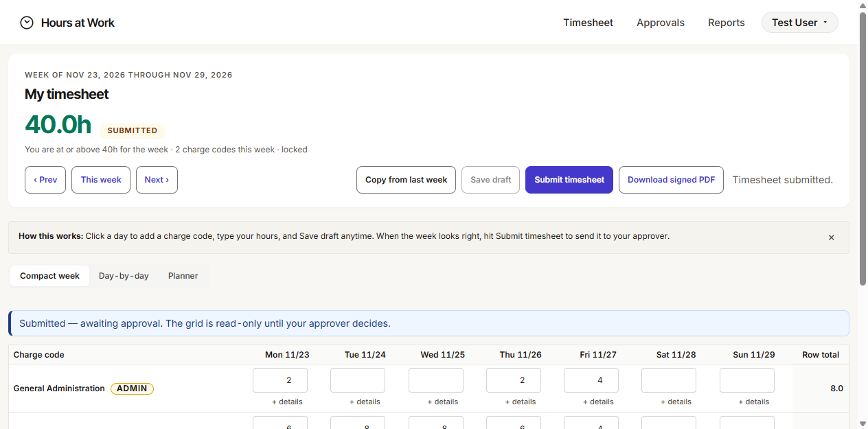Go to Approvals page
868x429 pixels.
pyautogui.click(x=661, y=23)
